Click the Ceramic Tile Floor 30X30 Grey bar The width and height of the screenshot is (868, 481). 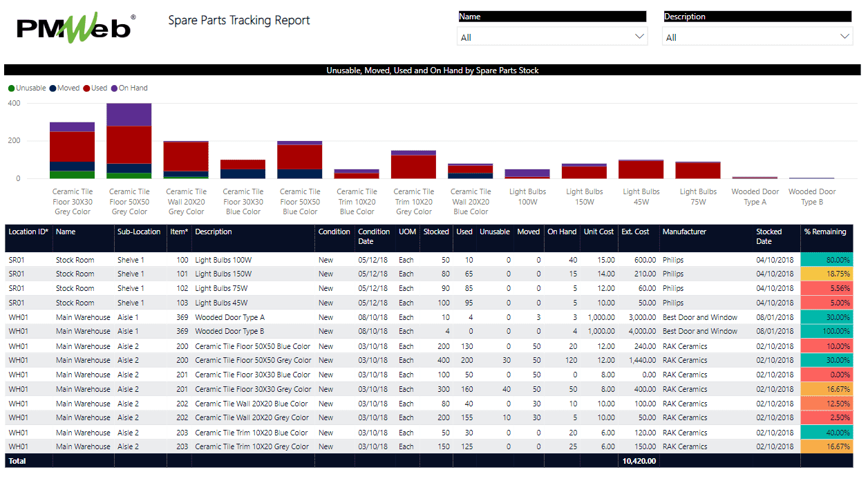(x=72, y=152)
